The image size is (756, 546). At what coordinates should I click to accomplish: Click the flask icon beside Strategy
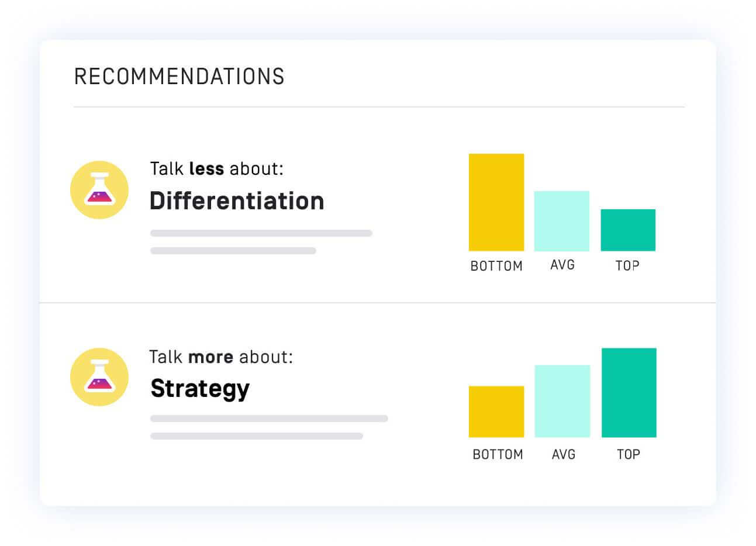(99, 377)
